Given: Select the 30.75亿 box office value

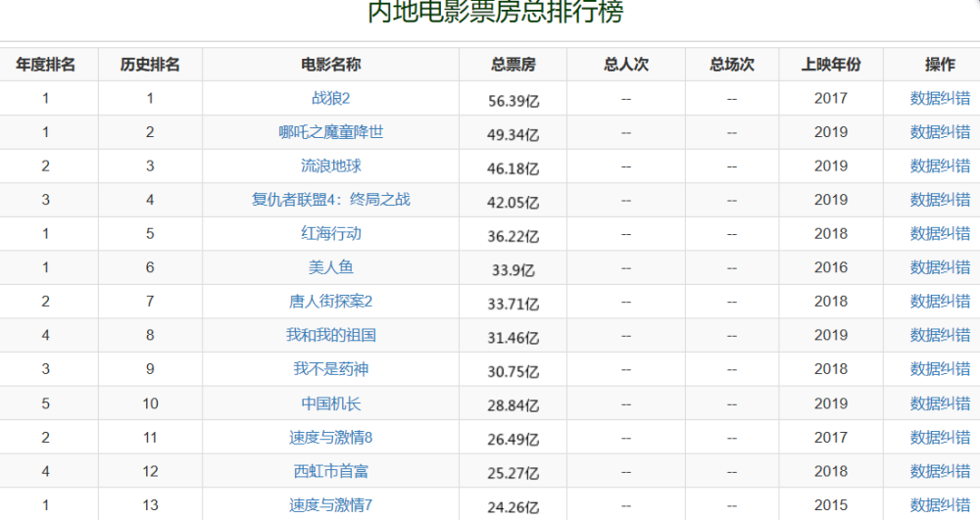Looking at the screenshot, I should coord(514,371).
